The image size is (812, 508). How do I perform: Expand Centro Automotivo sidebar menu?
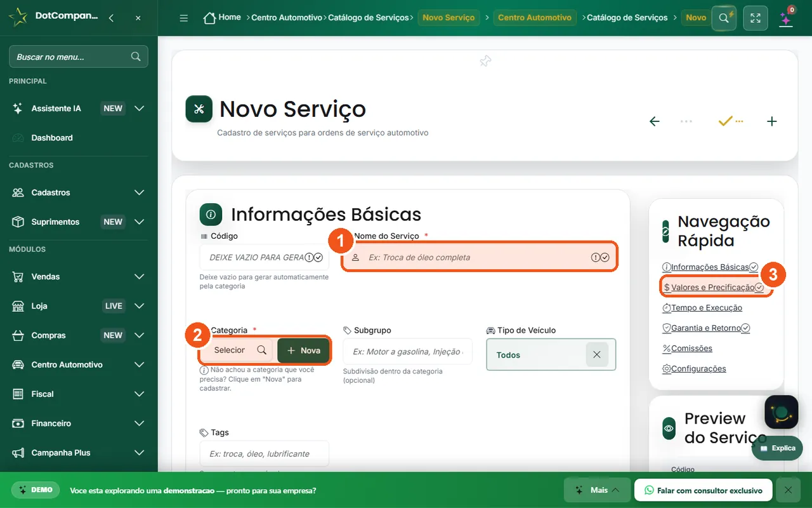click(x=140, y=364)
